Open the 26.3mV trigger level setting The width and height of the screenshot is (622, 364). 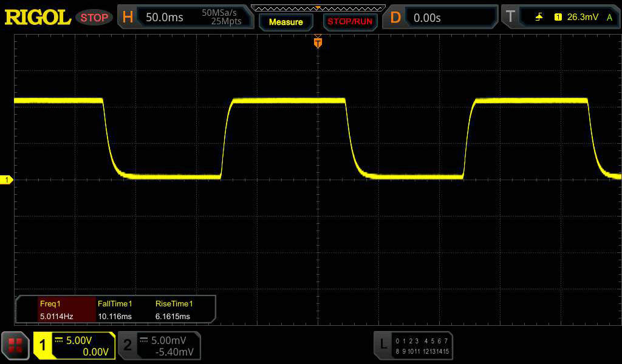[x=583, y=18]
